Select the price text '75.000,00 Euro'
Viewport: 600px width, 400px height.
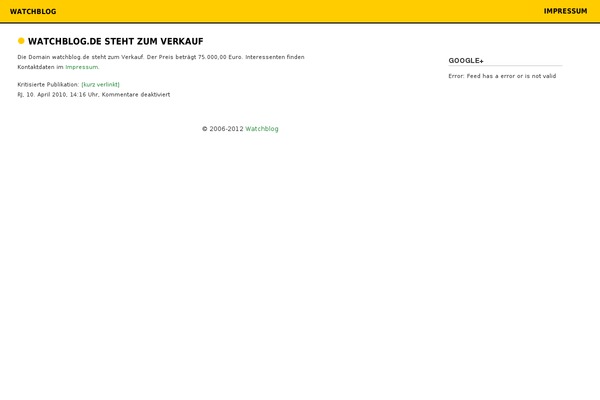220,57
